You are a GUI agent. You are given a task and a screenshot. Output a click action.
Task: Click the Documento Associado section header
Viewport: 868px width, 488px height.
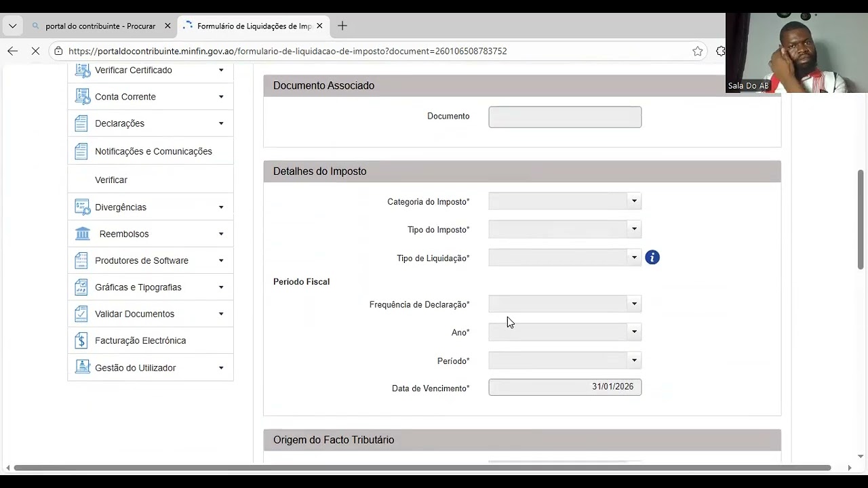tap(522, 85)
